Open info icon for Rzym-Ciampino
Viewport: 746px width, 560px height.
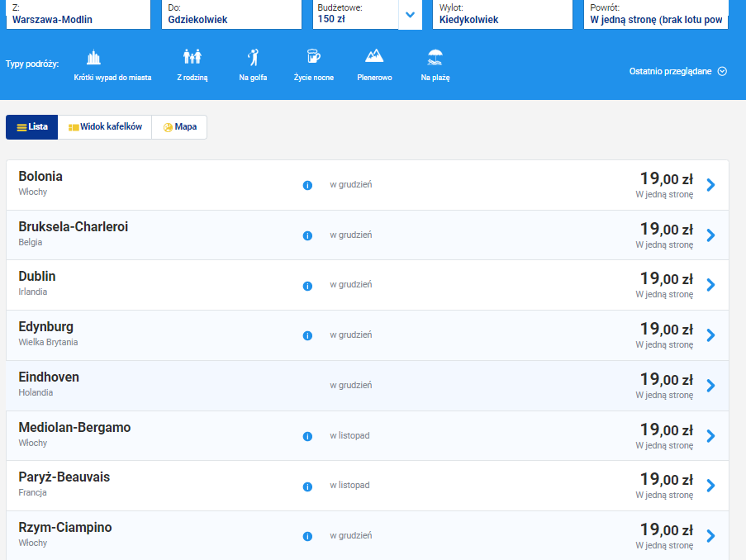click(x=307, y=536)
